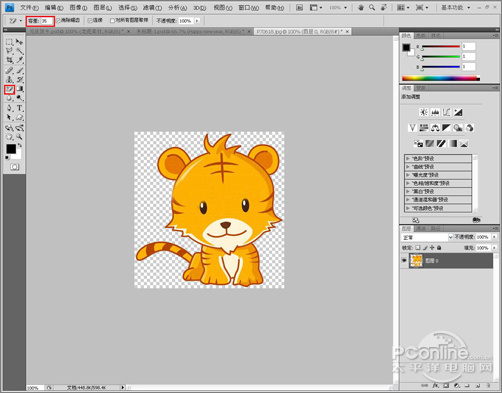Screen dimensions: 502x393
Task: Add a Levels adjustment
Action: 435,112
